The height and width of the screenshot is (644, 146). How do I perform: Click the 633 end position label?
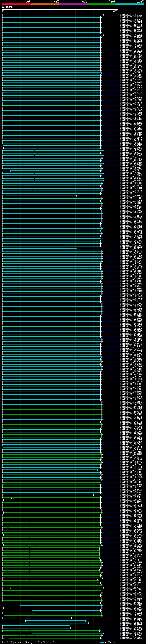click(115, 11)
